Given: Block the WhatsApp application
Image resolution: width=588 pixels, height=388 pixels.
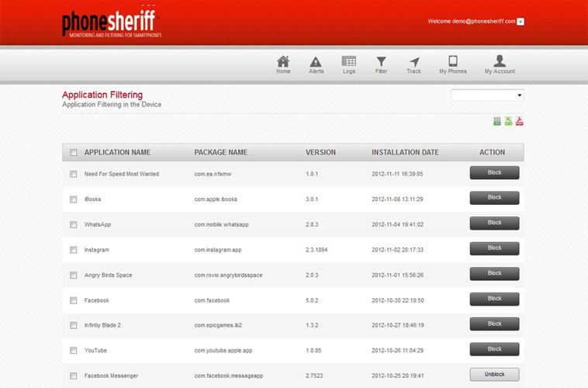Looking at the screenshot, I should click(494, 223).
